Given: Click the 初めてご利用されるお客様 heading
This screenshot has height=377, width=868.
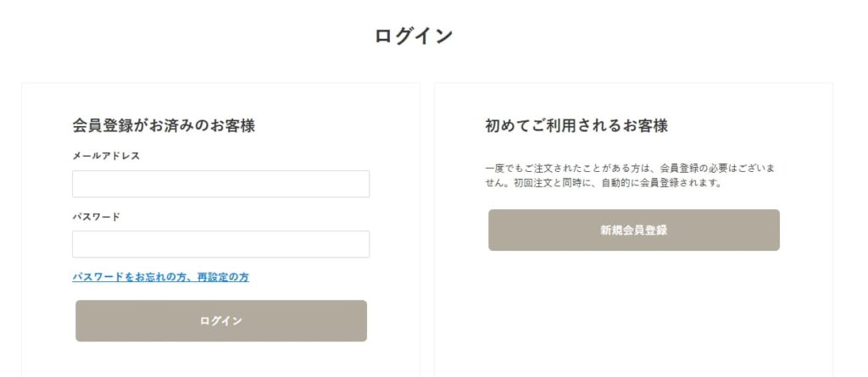Looking at the screenshot, I should (x=576, y=125).
